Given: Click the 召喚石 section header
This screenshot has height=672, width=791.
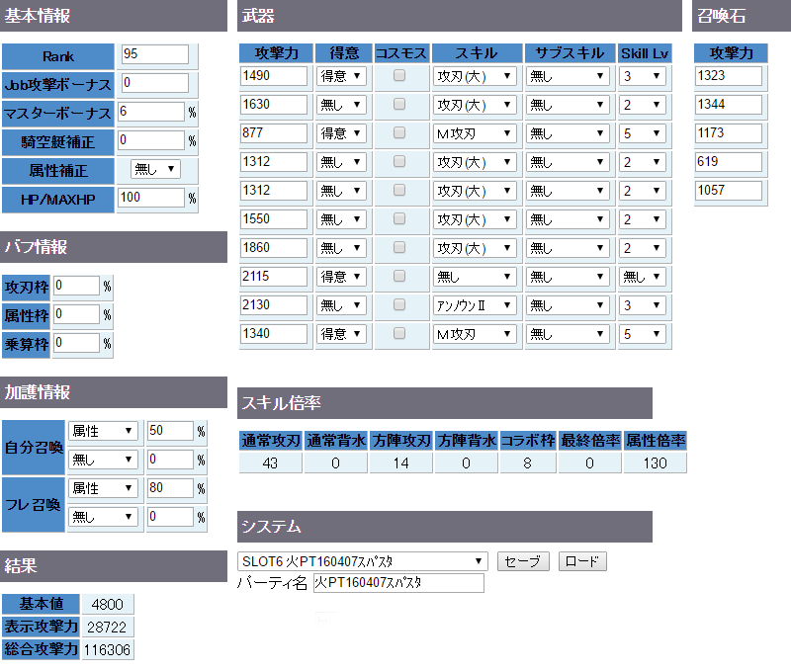Looking at the screenshot, I should [742, 16].
